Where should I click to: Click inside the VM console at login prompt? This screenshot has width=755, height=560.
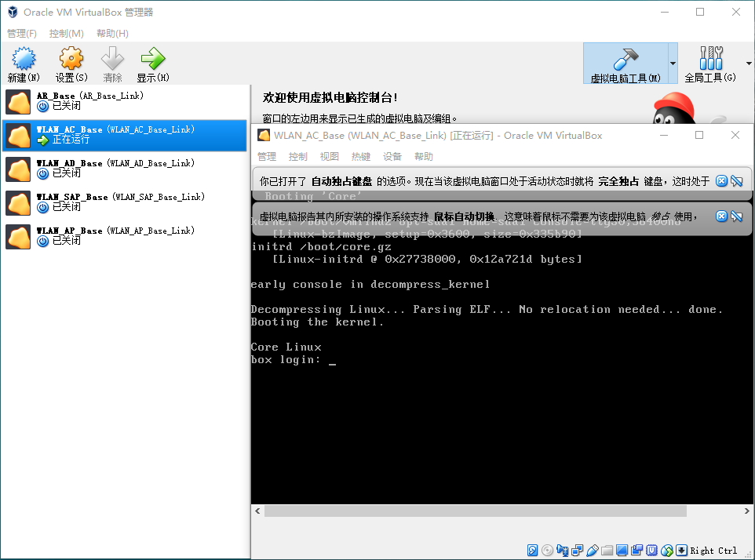click(x=332, y=360)
